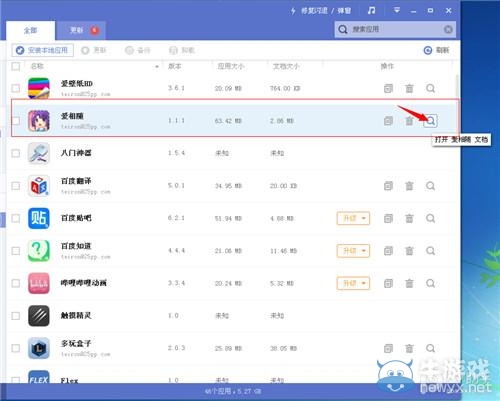Screen dimensions: 500x401
Task: Select the 百度贴吧 app thumbnail
Action: [x=39, y=218]
